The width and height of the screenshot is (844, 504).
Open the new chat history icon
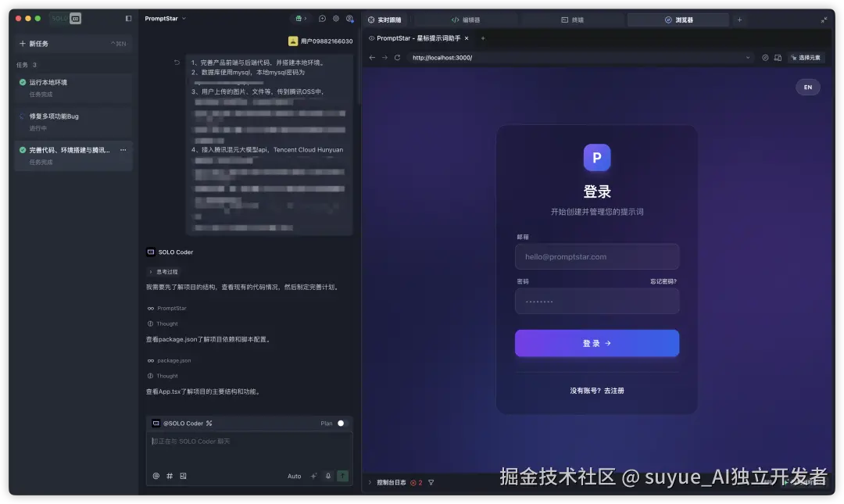[x=322, y=18]
